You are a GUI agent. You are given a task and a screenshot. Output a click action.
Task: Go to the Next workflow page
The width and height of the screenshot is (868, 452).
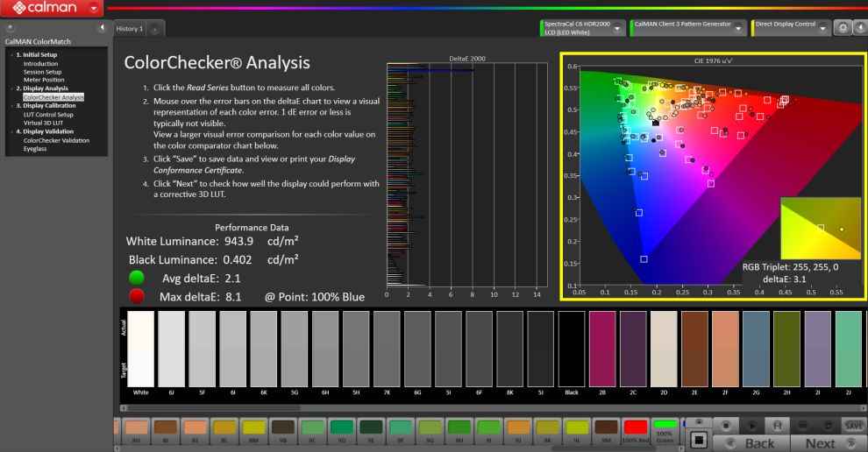(829, 443)
